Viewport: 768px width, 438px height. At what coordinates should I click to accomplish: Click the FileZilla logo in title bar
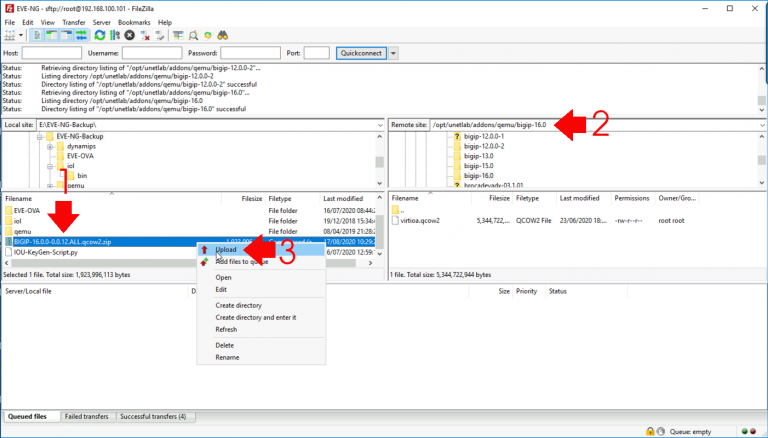coord(8,8)
